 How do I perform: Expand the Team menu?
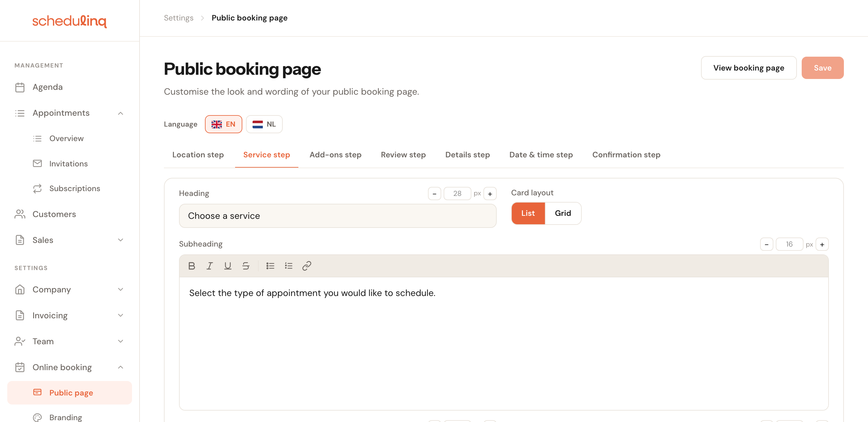tap(120, 342)
